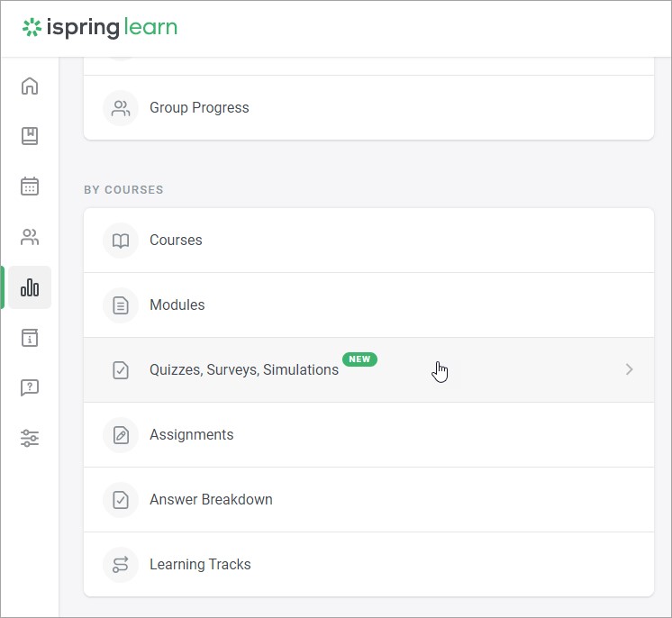Open the Assignments report
This screenshot has height=618, width=672.
[x=368, y=435]
